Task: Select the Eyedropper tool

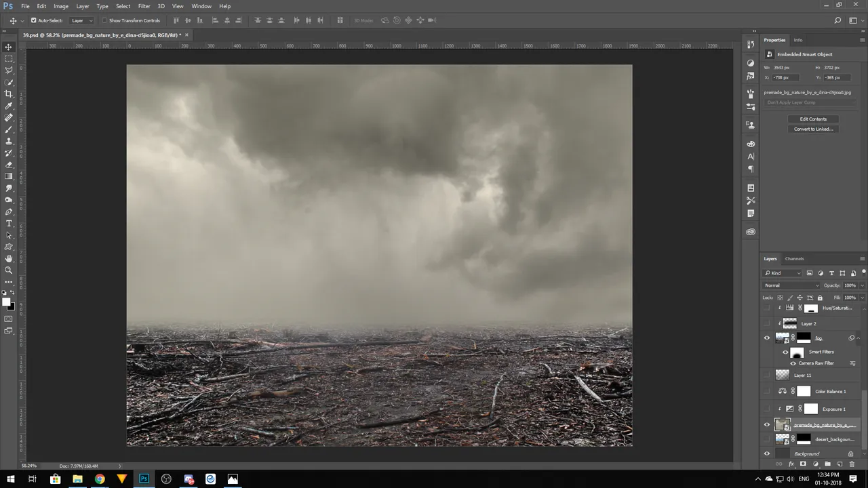Action: 9,106
